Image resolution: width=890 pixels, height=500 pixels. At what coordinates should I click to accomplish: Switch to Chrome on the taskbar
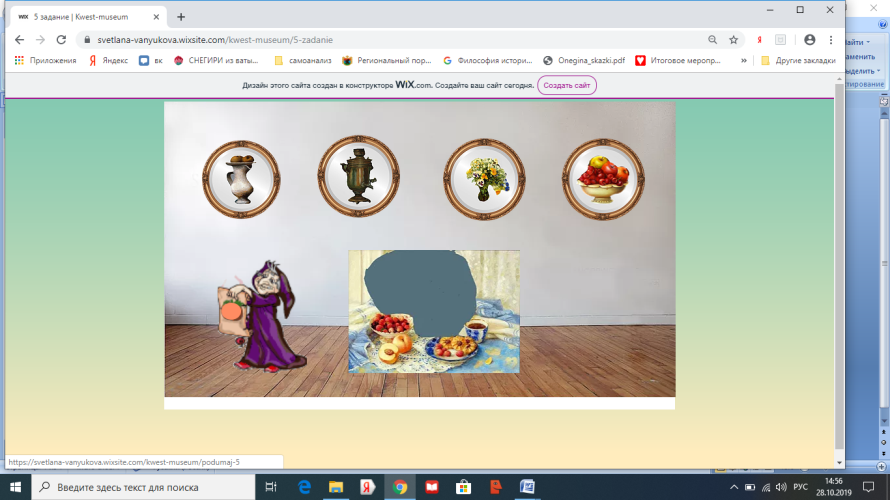pos(400,487)
